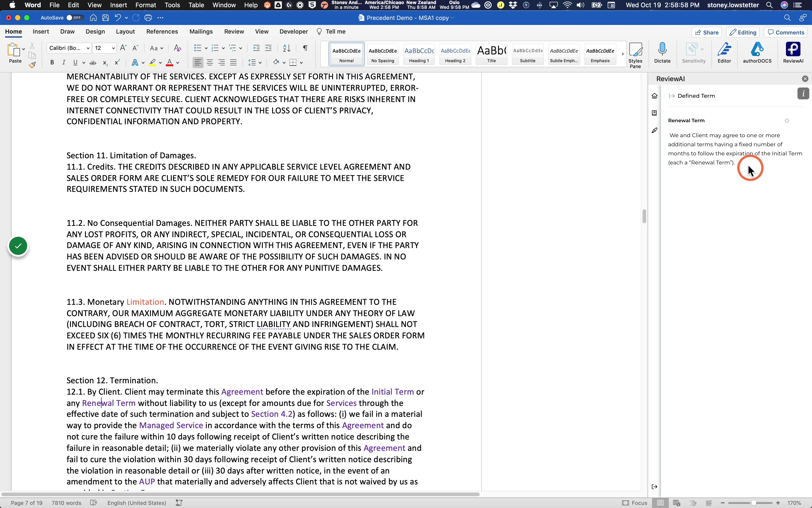Justify the paragraph text
The image size is (812, 508).
click(x=234, y=63)
